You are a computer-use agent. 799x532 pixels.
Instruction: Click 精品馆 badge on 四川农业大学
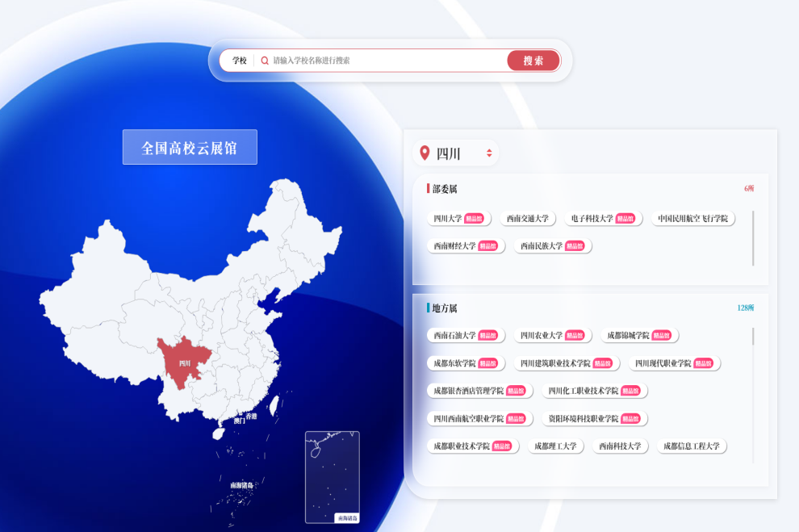pyautogui.click(x=575, y=335)
